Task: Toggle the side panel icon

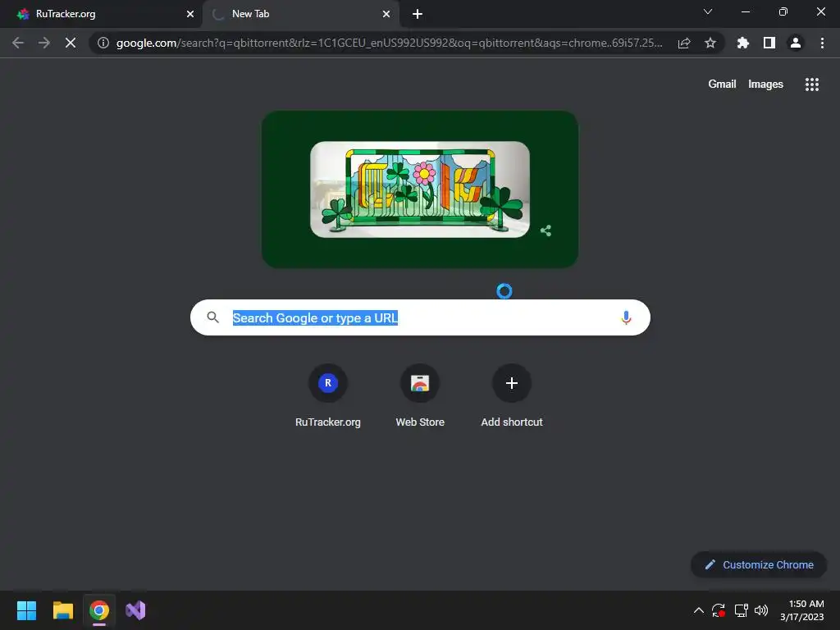Action: [x=769, y=43]
